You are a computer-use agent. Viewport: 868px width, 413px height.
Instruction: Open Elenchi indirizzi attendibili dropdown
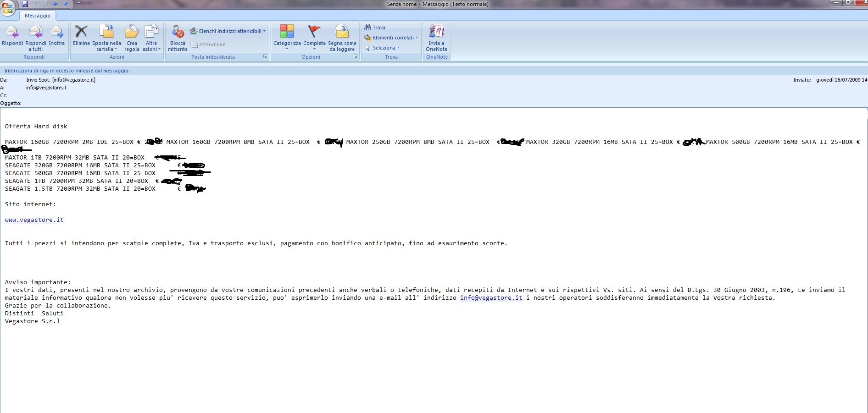click(x=228, y=31)
